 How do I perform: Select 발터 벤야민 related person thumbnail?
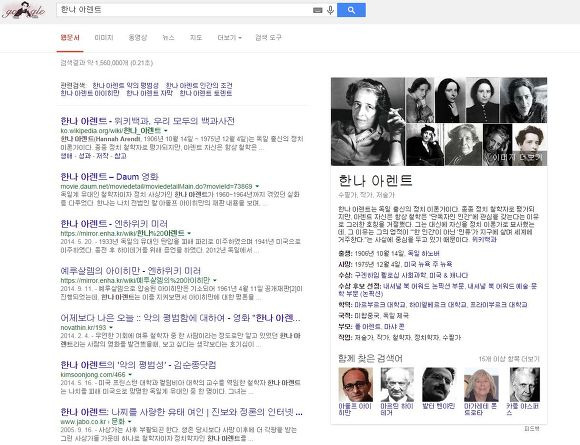click(439, 384)
